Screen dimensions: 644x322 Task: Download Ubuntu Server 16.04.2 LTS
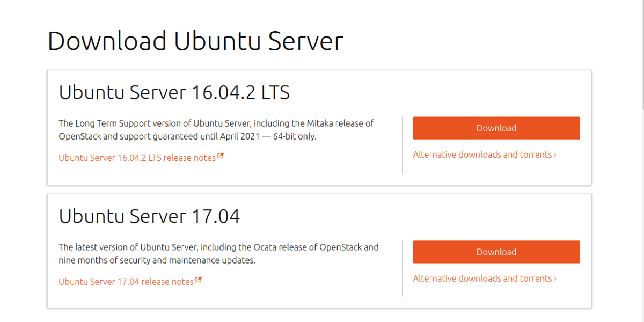tap(496, 128)
